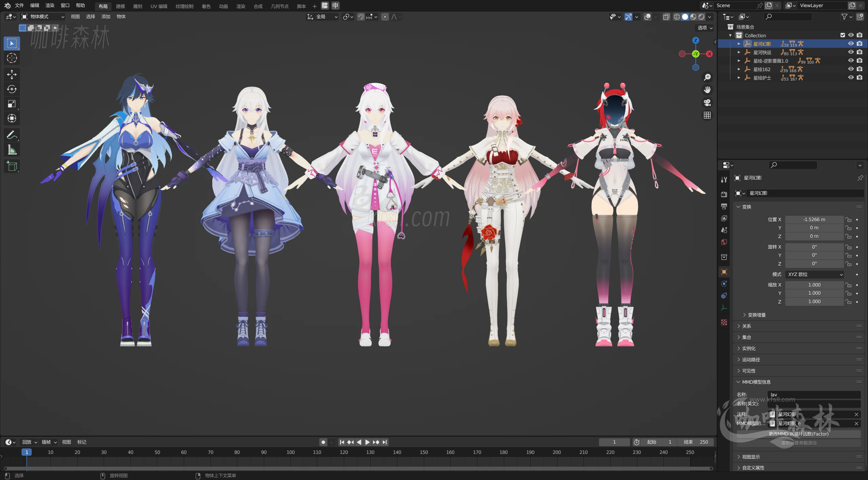Click the outliner search field

click(788, 17)
